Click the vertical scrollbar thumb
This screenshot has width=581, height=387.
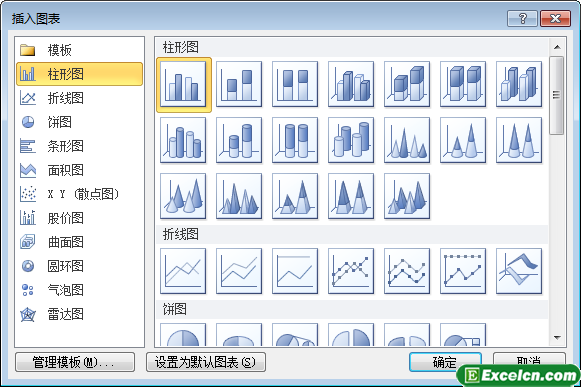557,95
